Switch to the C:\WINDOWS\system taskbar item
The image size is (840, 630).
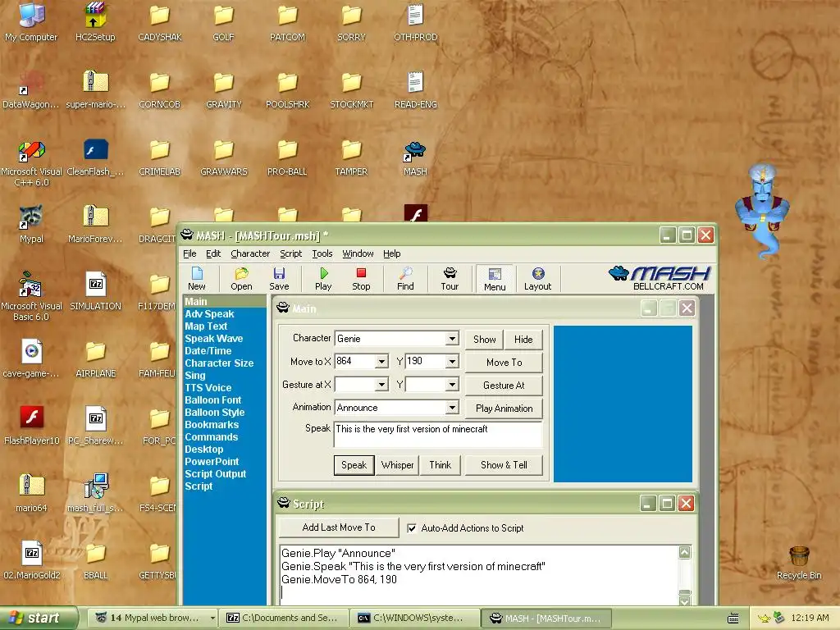(x=414, y=619)
